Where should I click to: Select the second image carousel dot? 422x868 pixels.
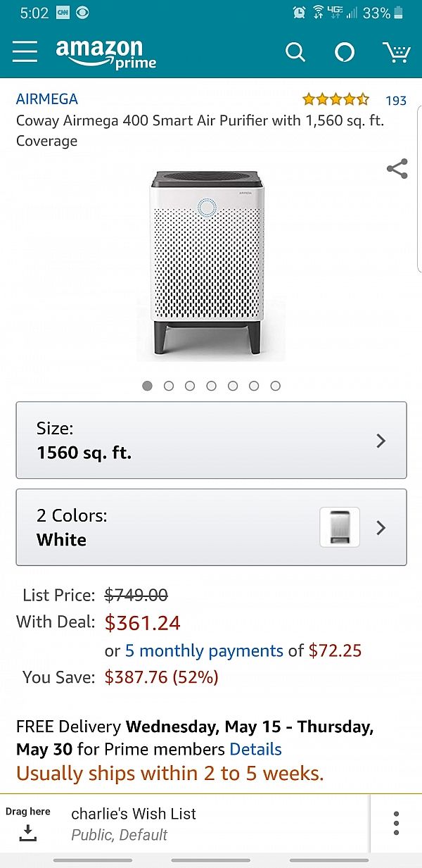point(169,386)
